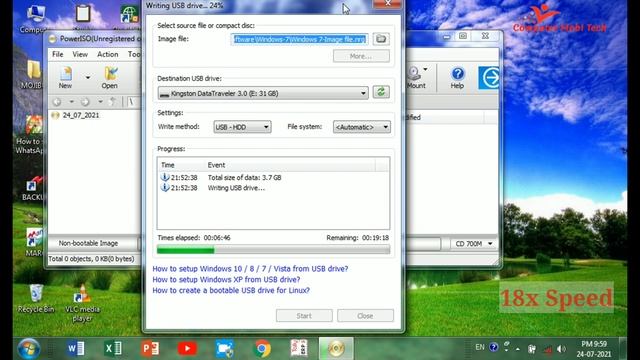Open the View menu in PowerISO
640x360 pixels.
pos(80,54)
